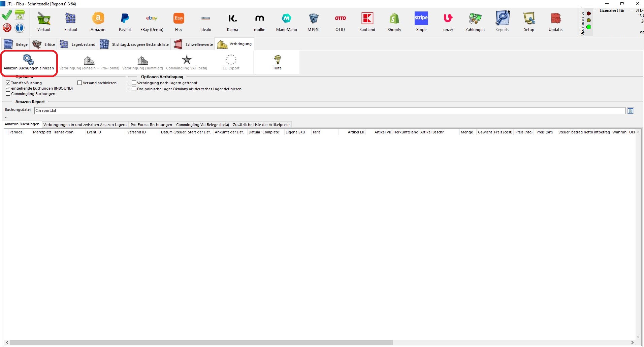
Task: Click the Buchungsdatei path field
Action: pyautogui.click(x=329, y=111)
